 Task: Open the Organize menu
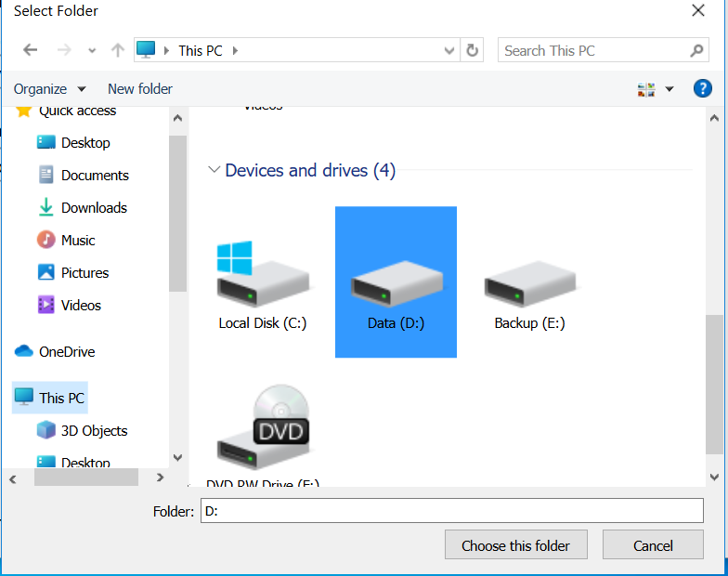point(49,89)
